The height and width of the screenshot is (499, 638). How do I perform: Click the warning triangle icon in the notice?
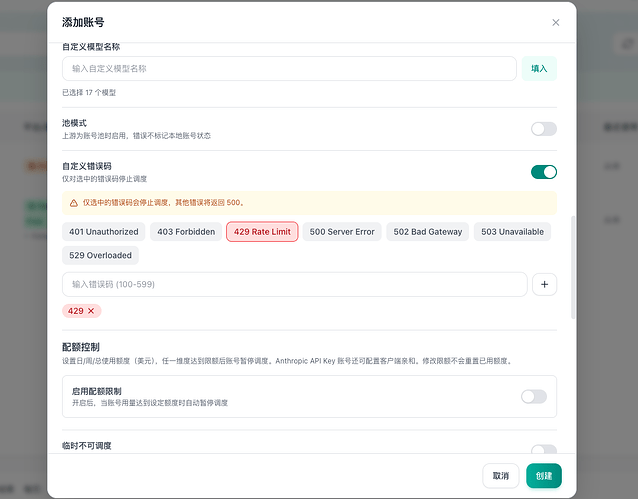click(x=74, y=203)
